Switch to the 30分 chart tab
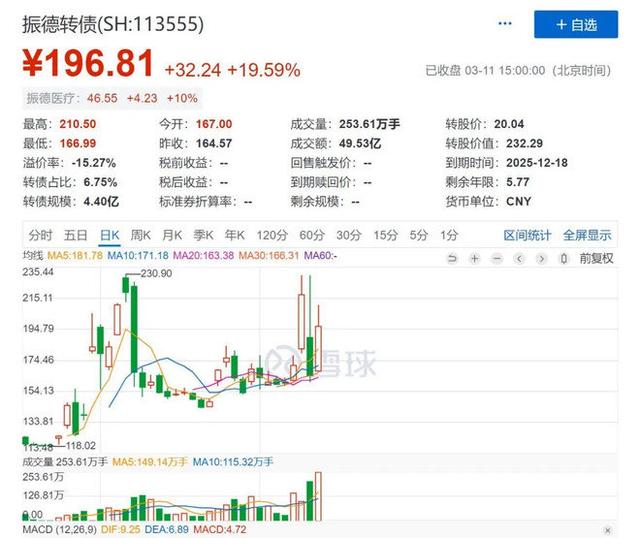This screenshot has height=538, width=640. tap(349, 235)
